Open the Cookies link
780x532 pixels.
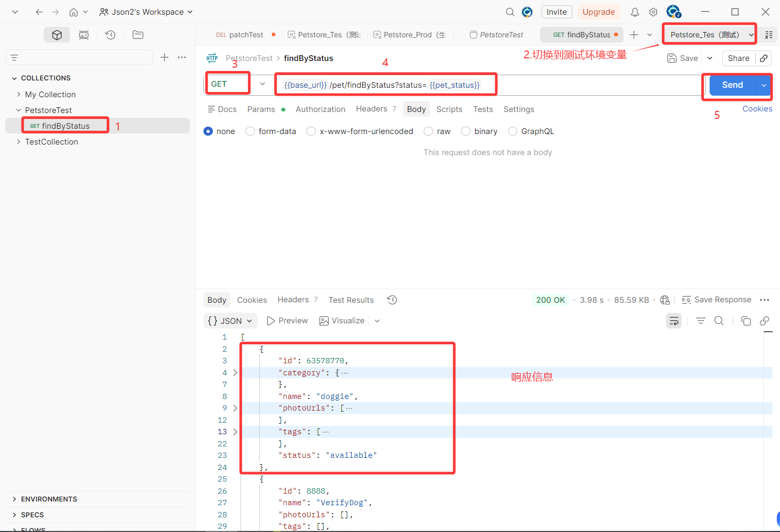[x=757, y=109]
